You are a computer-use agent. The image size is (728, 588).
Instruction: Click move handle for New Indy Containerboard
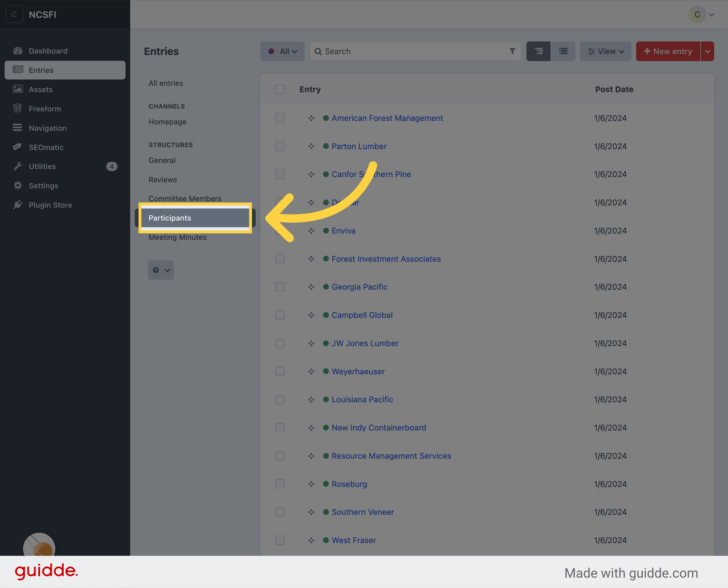(x=311, y=428)
